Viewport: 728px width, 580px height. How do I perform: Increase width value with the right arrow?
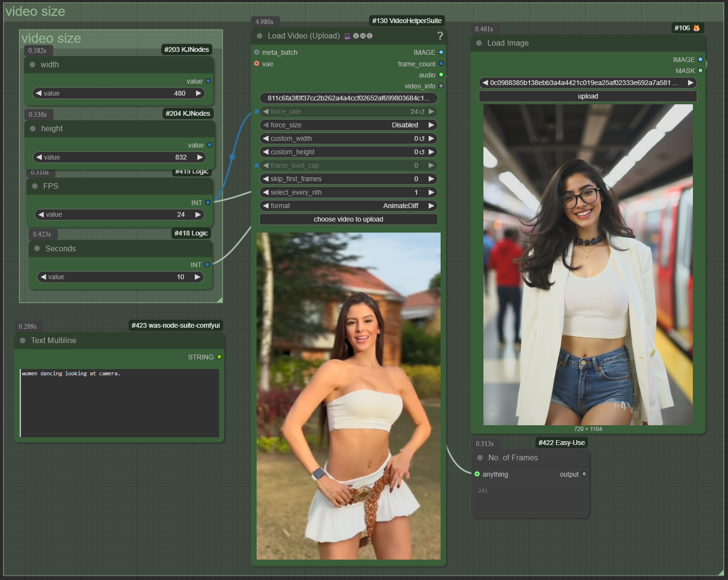click(x=198, y=93)
